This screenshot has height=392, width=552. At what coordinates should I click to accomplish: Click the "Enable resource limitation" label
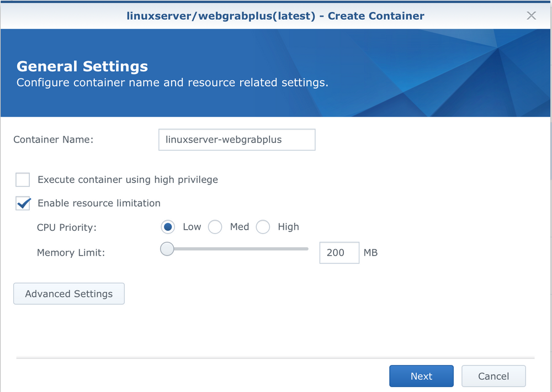pos(99,203)
